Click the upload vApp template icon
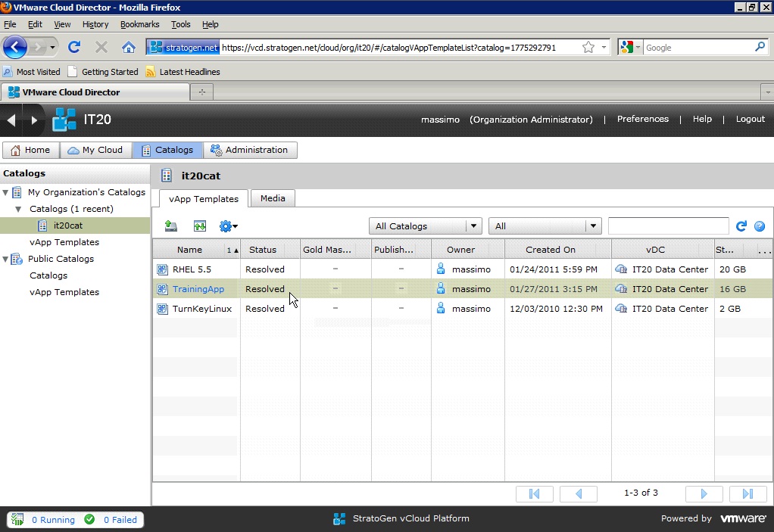The image size is (774, 532). click(x=171, y=226)
